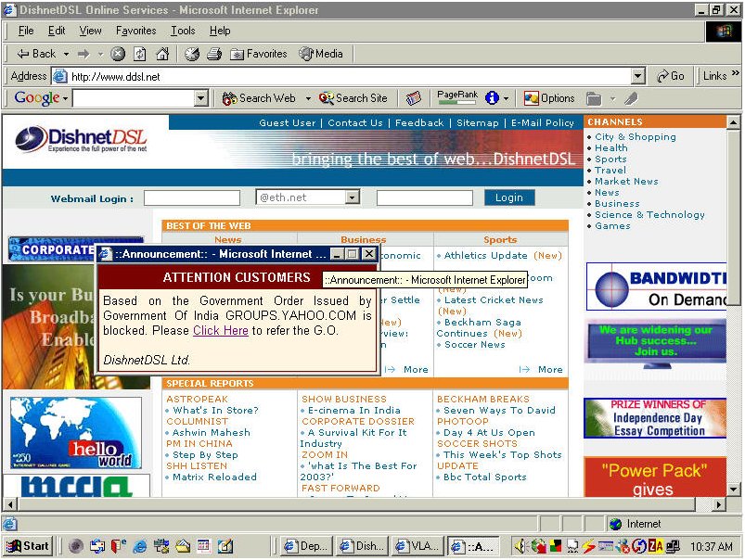
Task: Open the Guest User link
Action: pyautogui.click(x=287, y=123)
